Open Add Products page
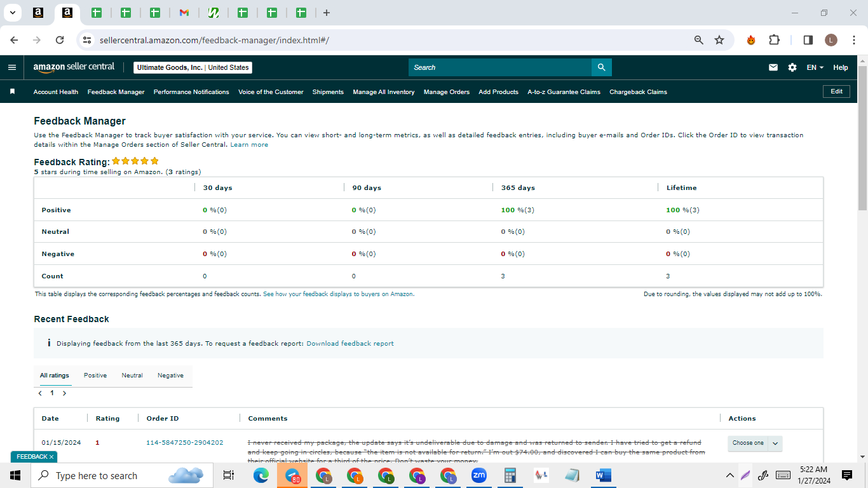This screenshot has width=868, height=488. click(498, 92)
